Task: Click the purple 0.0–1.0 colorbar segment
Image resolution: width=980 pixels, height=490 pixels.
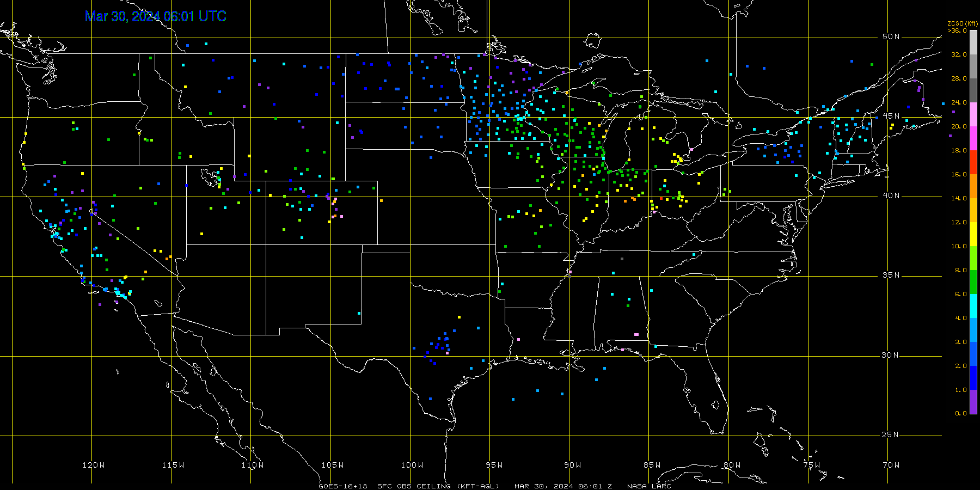Action: pyautogui.click(x=973, y=402)
